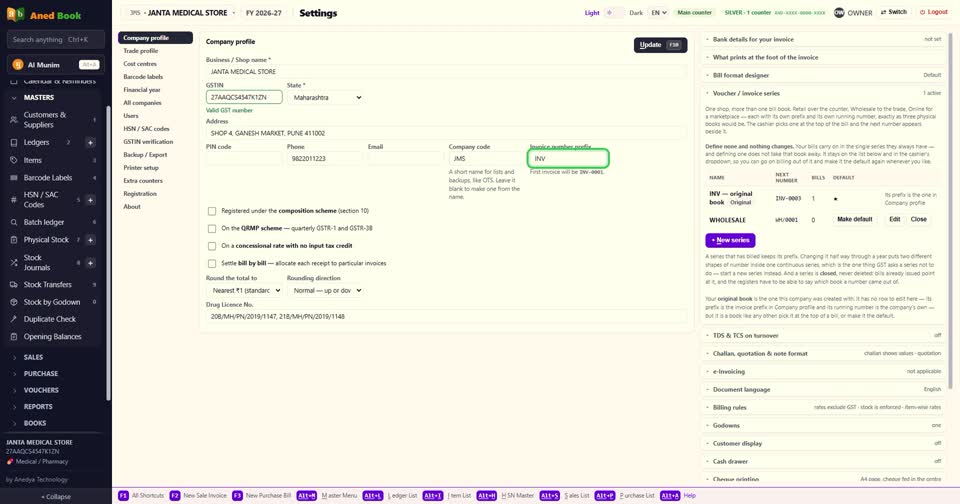960x504 pixels.
Task: Add a new Stock Journal entry
Action: coord(90,263)
